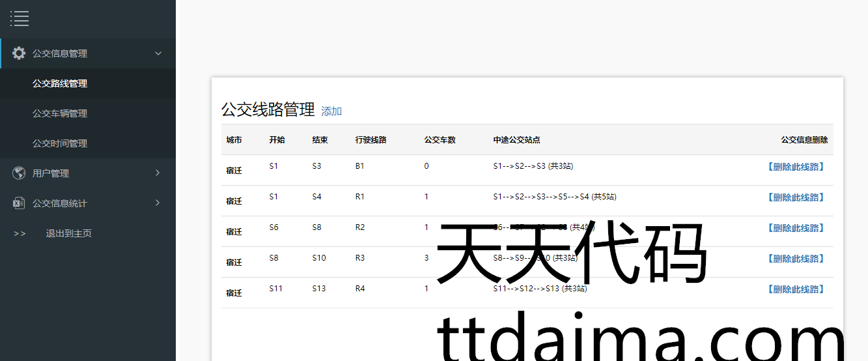Expand the 用户管理 submenu arrow
The height and width of the screenshot is (361, 868).
click(x=158, y=173)
